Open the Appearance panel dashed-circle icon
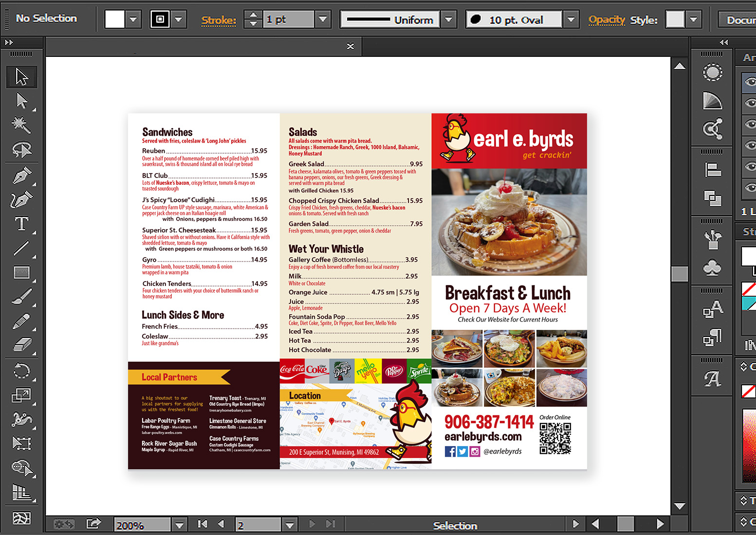 coord(713,73)
